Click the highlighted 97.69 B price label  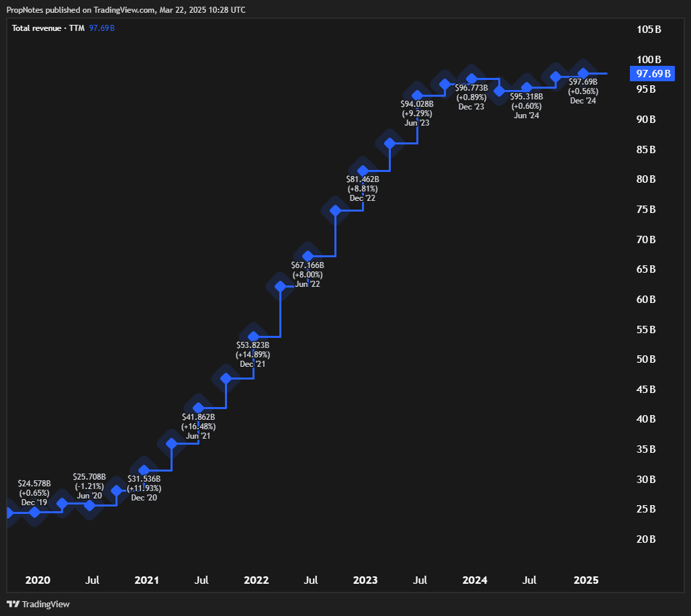tap(652, 74)
